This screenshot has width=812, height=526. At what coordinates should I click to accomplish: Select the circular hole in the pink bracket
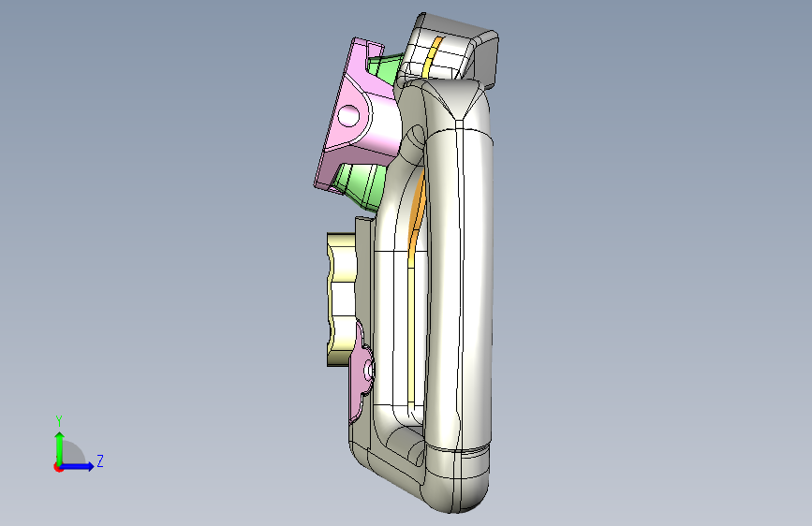point(349,115)
